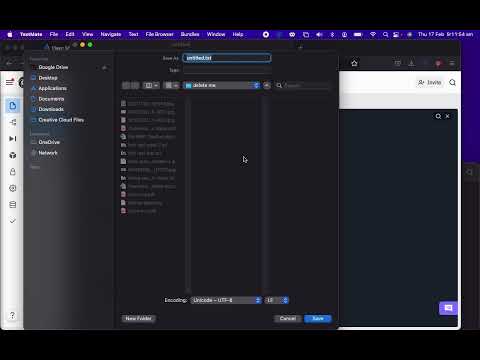This screenshot has height=360, width=480.
Task: Open the purple chat bubble button
Action: (448, 308)
